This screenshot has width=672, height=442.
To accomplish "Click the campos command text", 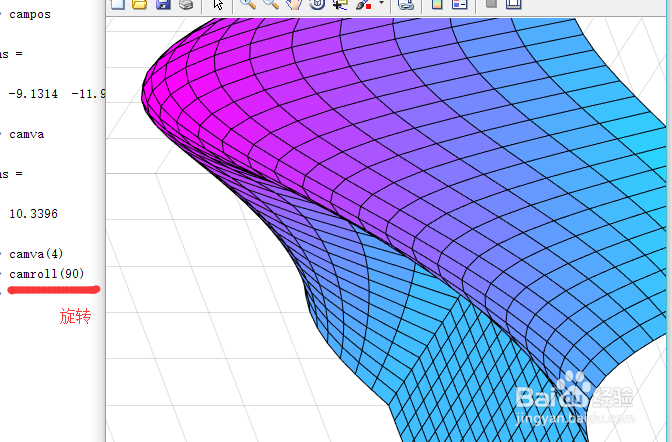I will (30, 15).
